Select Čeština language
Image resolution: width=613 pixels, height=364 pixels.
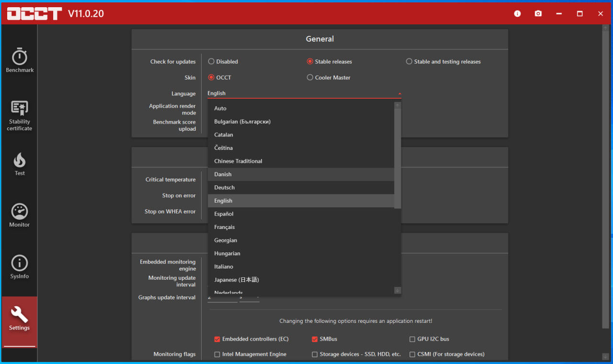pyautogui.click(x=301, y=148)
